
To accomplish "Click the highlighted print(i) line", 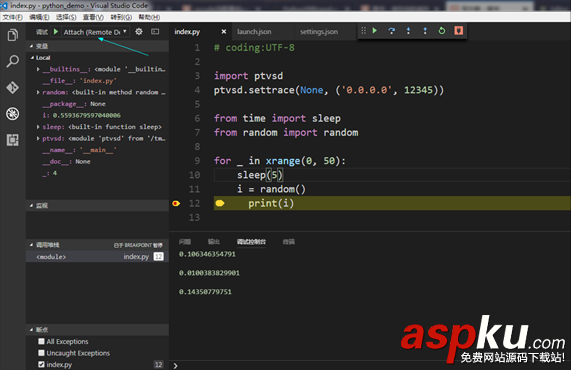I will click(x=392, y=203).
